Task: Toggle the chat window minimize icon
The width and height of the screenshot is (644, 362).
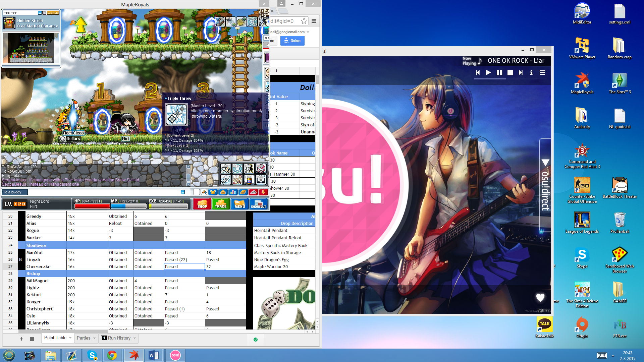Action: 183,192
